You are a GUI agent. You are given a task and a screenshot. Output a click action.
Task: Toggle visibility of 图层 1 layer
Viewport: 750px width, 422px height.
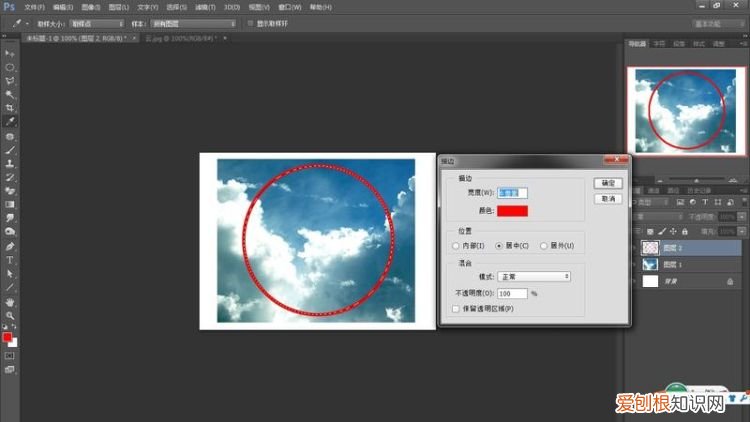(633, 264)
